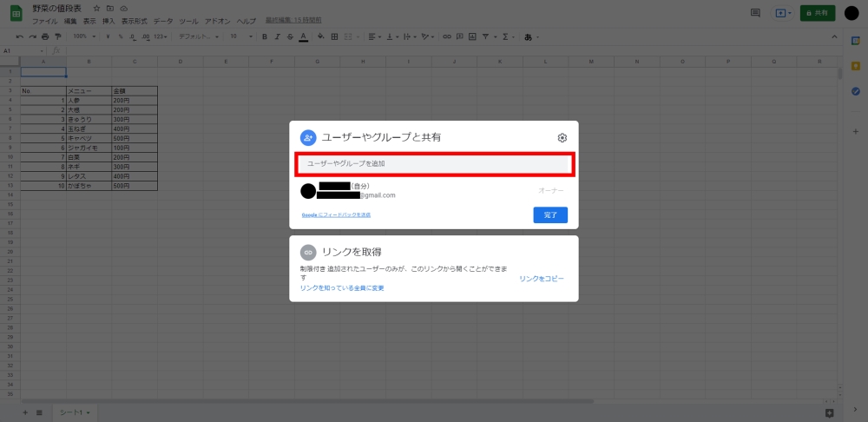The width and height of the screenshot is (868, 422).
Task: Click リンクを知っている全員に変更 link
Action: [x=342, y=288]
